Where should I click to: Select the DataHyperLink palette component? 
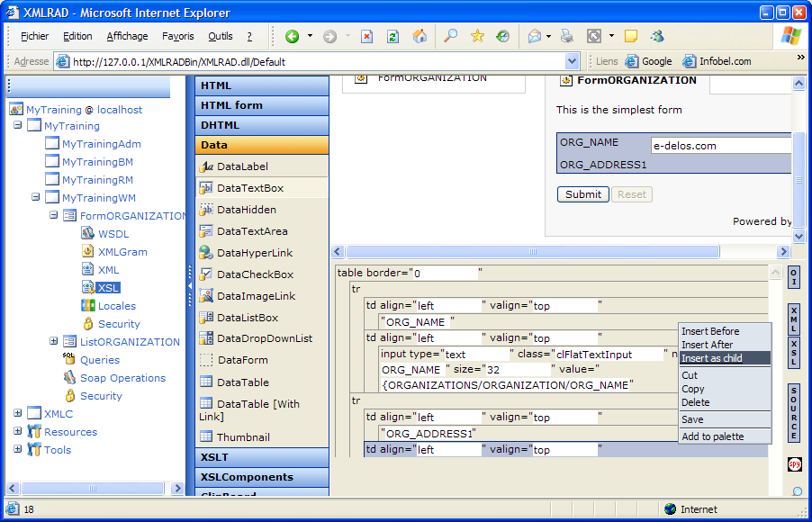[x=255, y=253]
